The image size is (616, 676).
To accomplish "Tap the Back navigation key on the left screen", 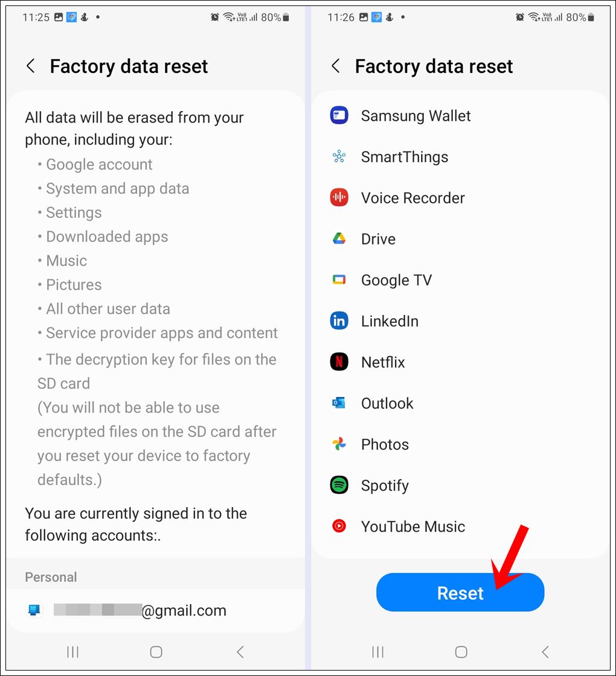I will (x=240, y=652).
